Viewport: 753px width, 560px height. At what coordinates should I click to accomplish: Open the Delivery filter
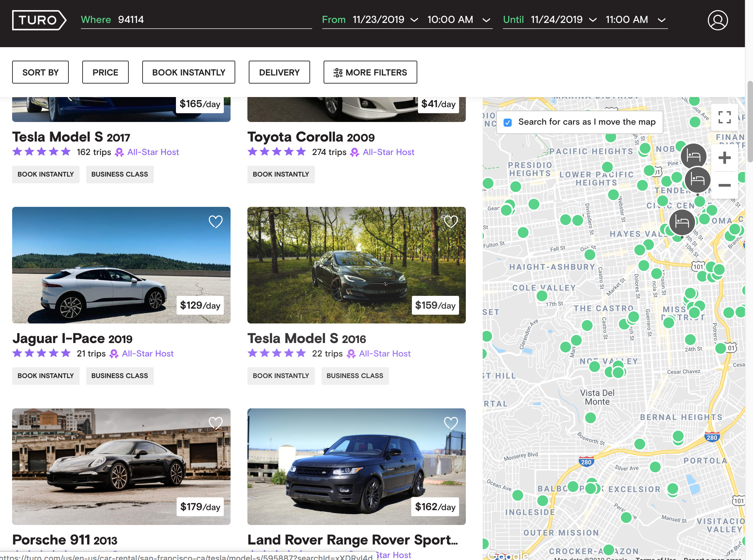279,72
